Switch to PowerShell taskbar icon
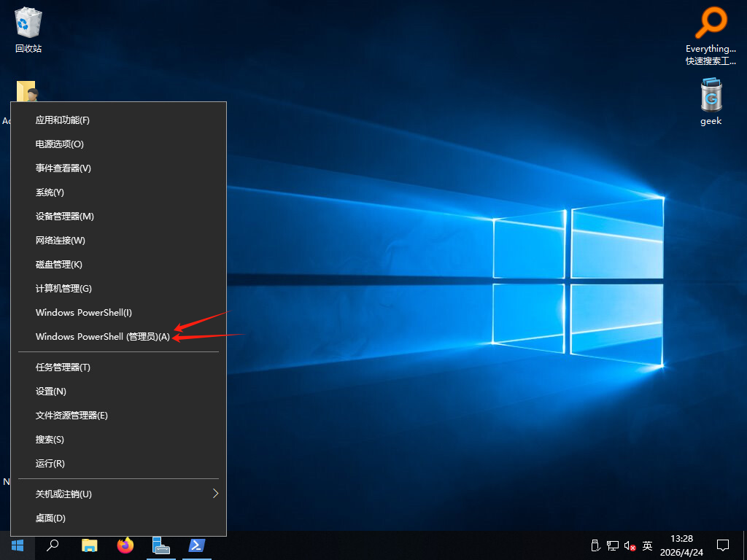The image size is (747, 560). [x=197, y=545]
